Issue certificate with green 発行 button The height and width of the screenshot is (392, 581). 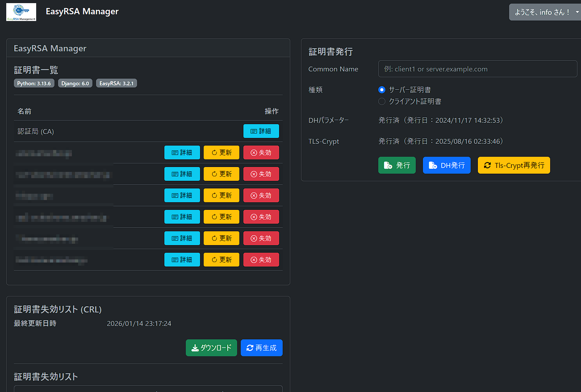click(x=397, y=165)
